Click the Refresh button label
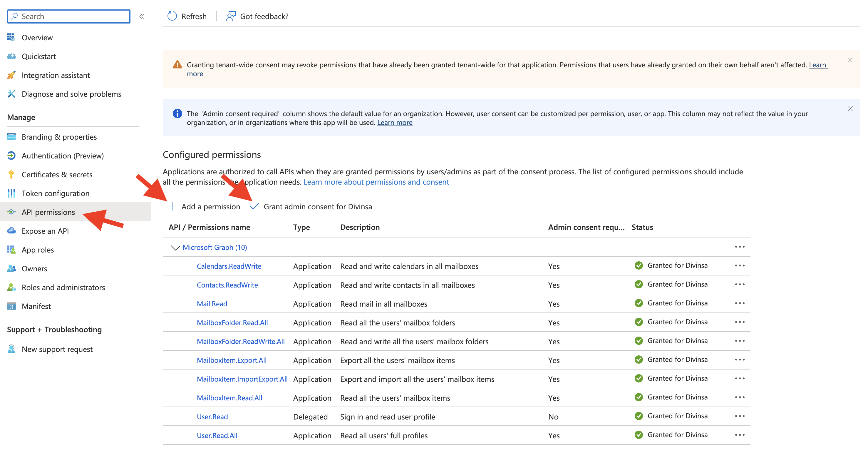Screen dimensions: 868x458 [194, 16]
